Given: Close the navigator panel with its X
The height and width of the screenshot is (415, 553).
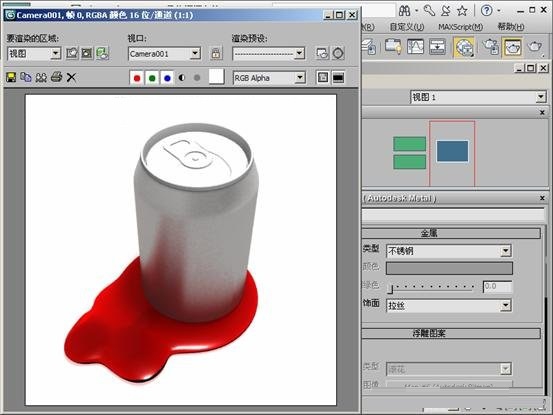Looking at the screenshot, I should tap(542, 112).
